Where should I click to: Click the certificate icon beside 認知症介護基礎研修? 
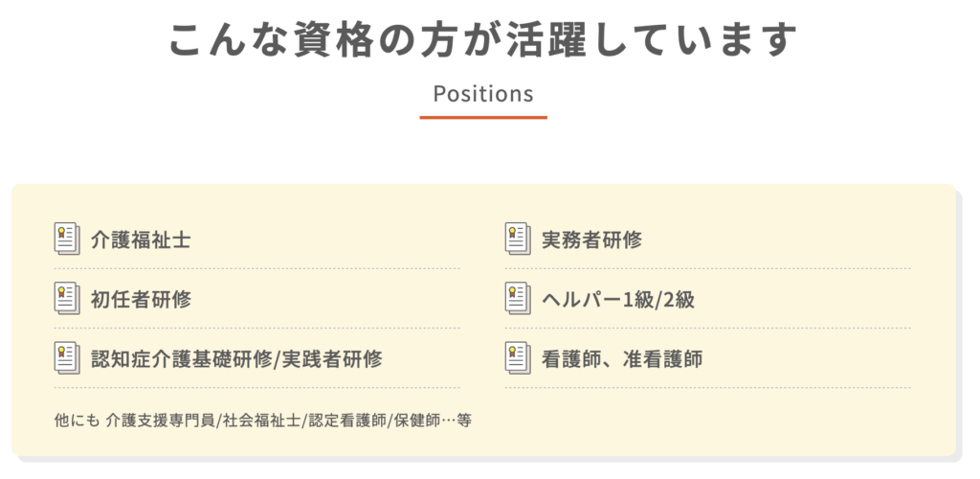67,358
